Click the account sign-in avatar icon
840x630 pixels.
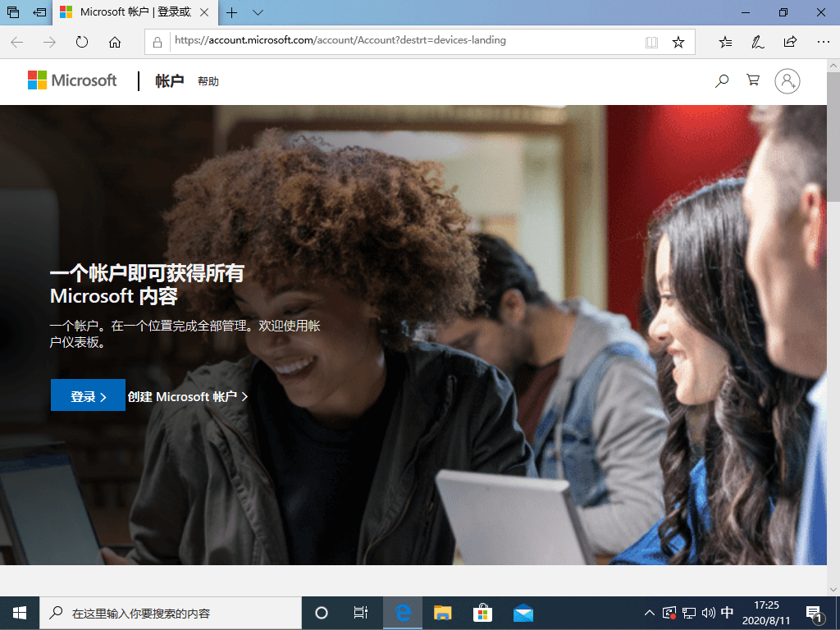pyautogui.click(x=787, y=80)
